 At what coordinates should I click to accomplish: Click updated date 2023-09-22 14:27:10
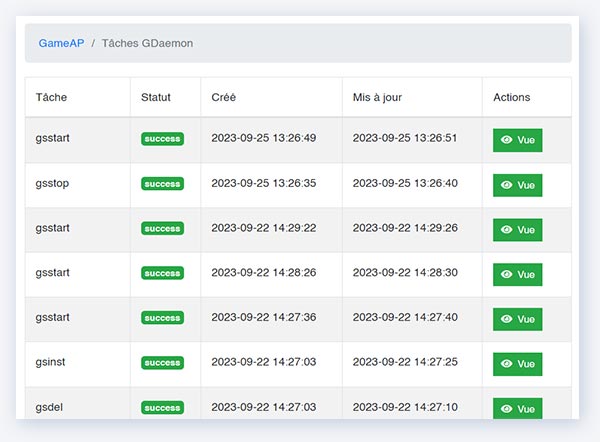click(405, 407)
